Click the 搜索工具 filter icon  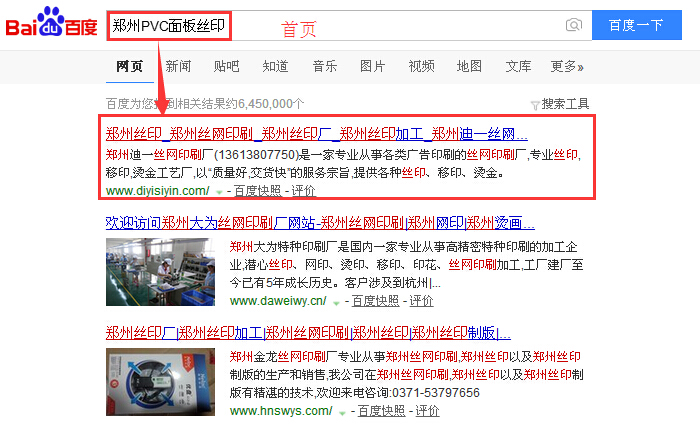point(534,105)
